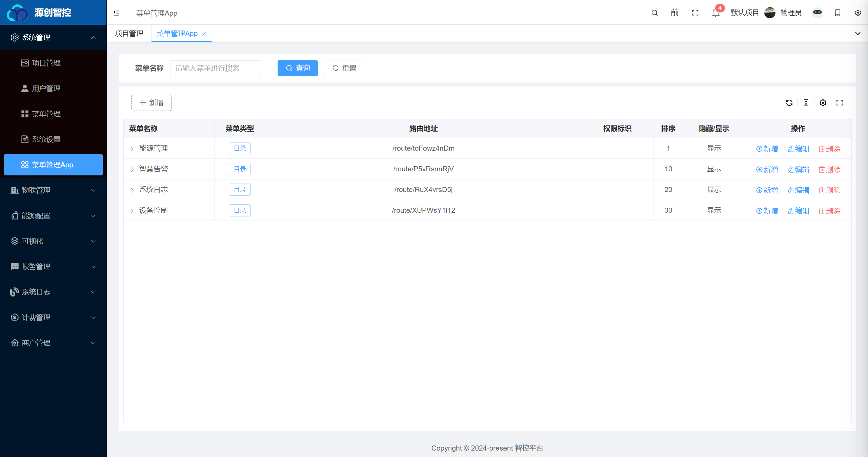Click the table density/expand-all icon

pos(806,103)
